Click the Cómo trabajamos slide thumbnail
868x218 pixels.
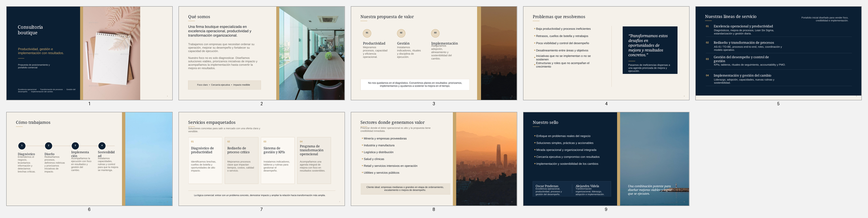click(89, 159)
